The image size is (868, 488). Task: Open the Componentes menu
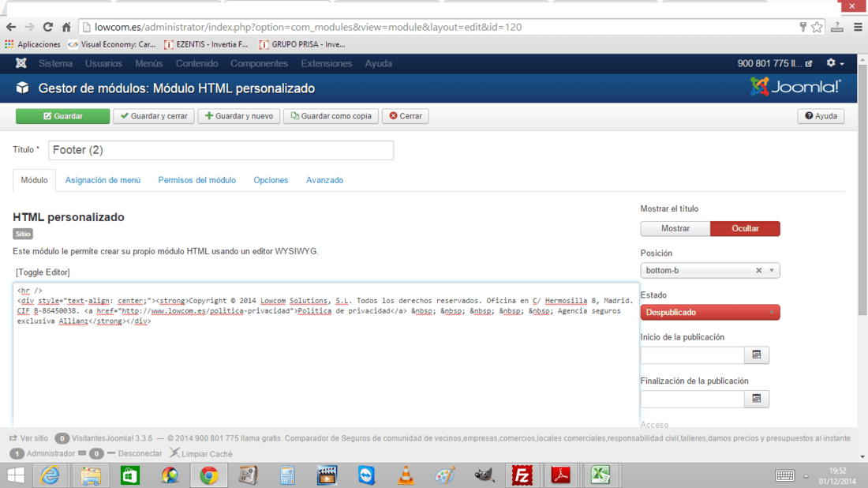[259, 63]
